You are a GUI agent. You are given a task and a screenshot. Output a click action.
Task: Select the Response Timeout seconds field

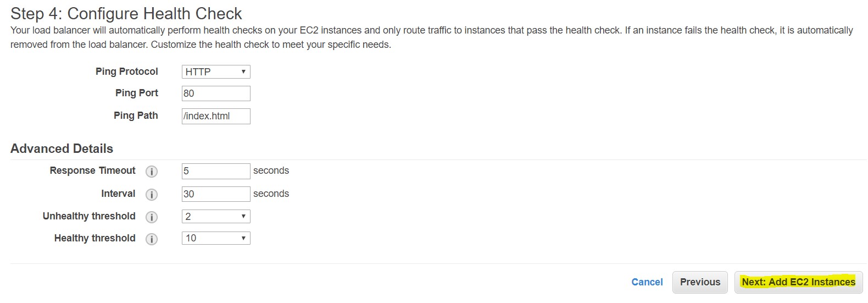pos(216,171)
